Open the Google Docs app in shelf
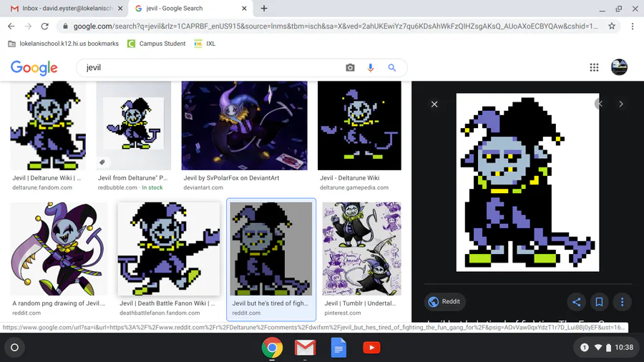Image resolution: width=644 pixels, height=362 pixels. (338, 348)
